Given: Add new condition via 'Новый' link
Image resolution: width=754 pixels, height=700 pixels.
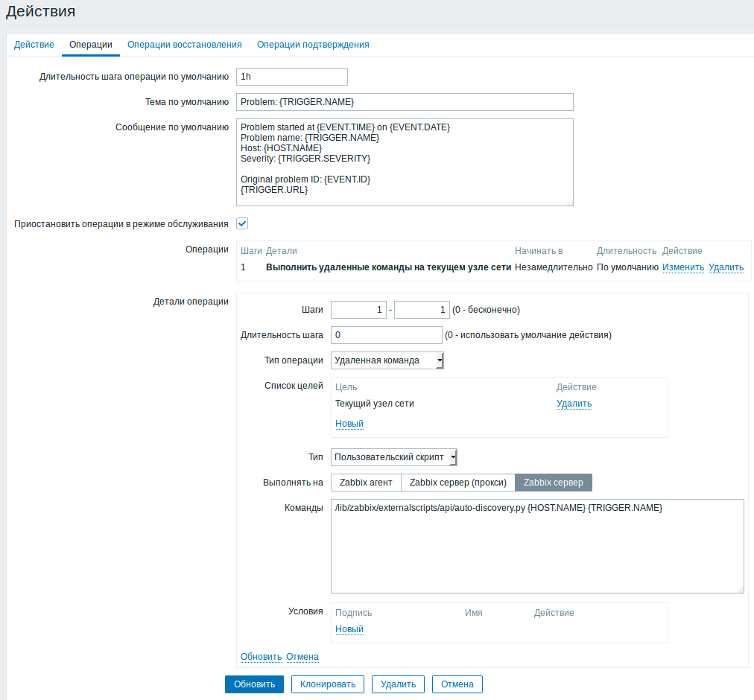Looking at the screenshot, I should pos(349,629).
